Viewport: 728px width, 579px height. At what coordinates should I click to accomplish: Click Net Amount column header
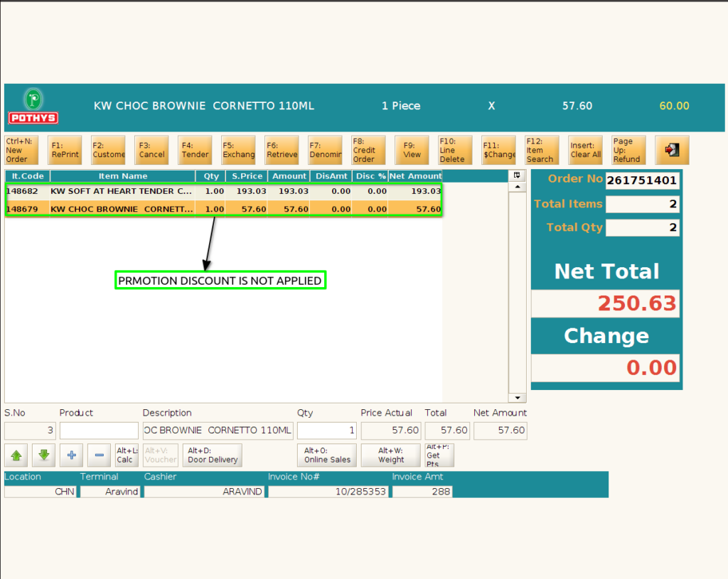click(415, 176)
